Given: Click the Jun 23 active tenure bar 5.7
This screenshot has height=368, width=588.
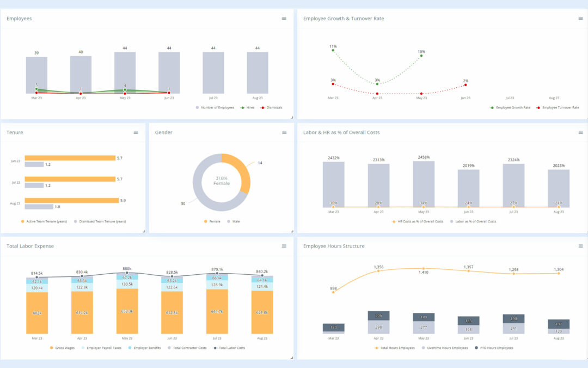Looking at the screenshot, I should [70, 158].
